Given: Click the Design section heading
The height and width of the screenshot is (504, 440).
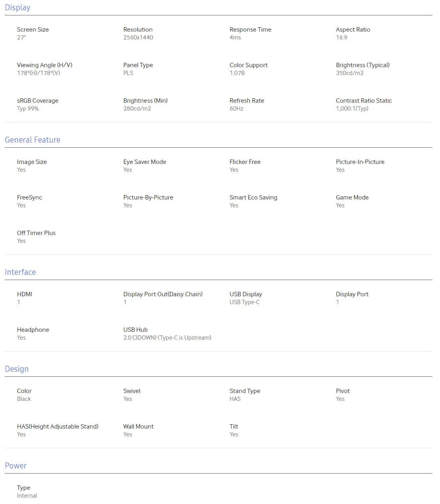Looking at the screenshot, I should coord(17,369).
